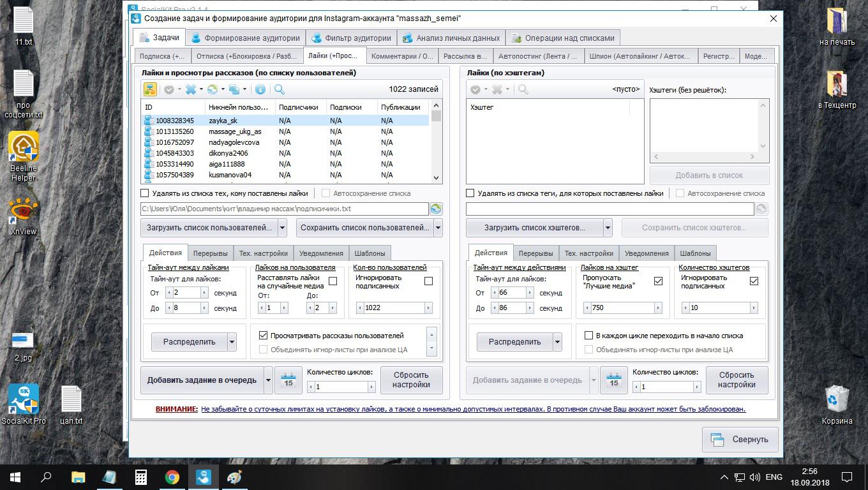The width and height of the screenshot is (868, 490).
Task: Open File Explorer from taskbar
Action: pyautogui.click(x=79, y=477)
